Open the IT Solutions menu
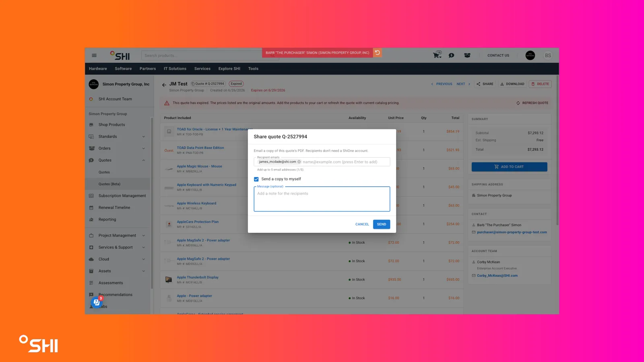Image resolution: width=644 pixels, height=362 pixels. 175,69
